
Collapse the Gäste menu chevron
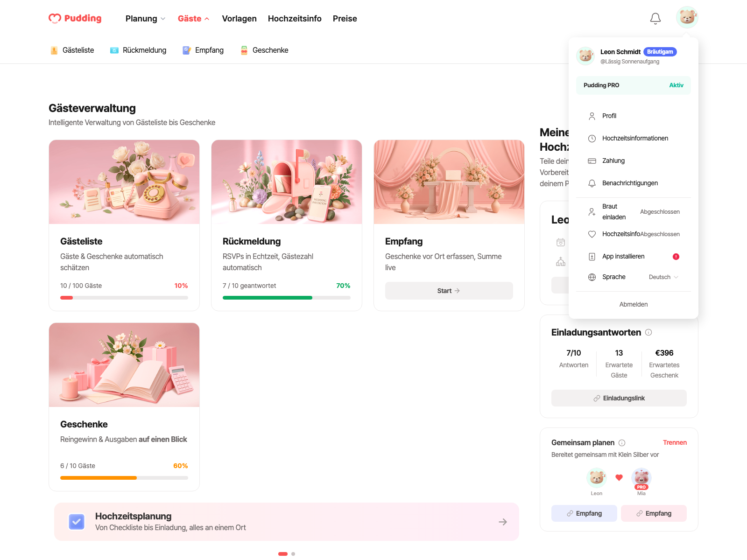(207, 19)
